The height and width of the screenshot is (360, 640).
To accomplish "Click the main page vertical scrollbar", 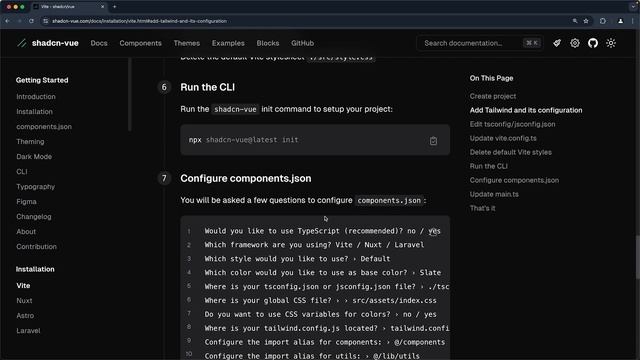I will 638,257.
